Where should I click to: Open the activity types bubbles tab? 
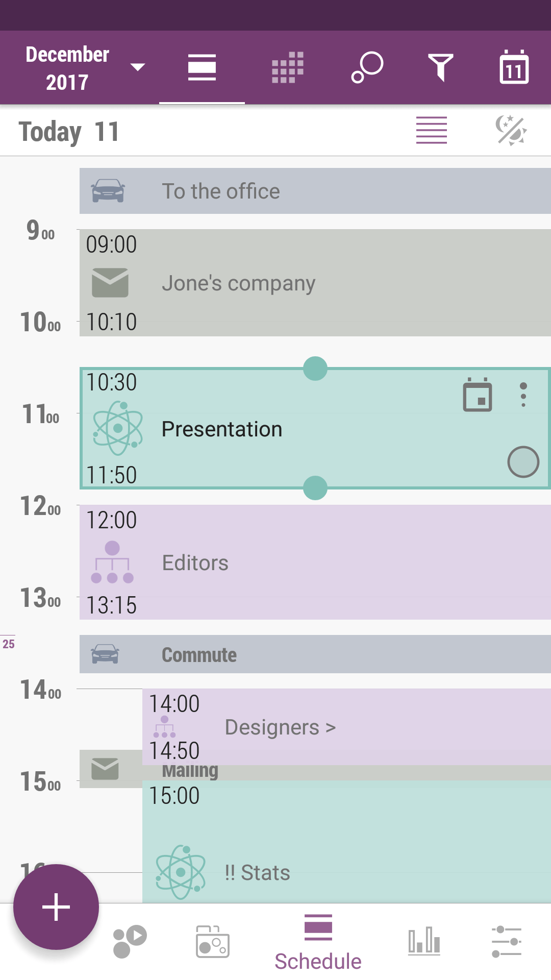click(x=130, y=941)
